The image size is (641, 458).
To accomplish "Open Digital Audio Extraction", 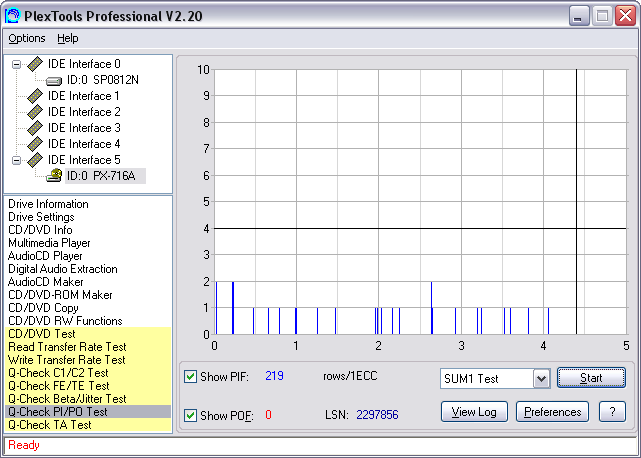I will pyautogui.click(x=63, y=269).
